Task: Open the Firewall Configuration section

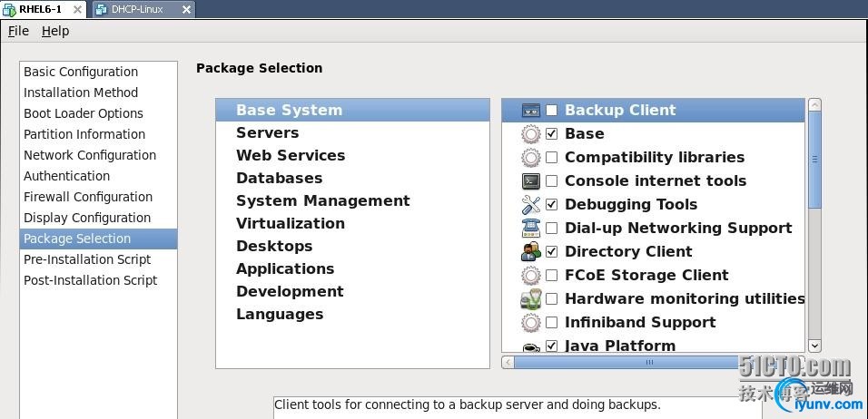Action: 88,197
